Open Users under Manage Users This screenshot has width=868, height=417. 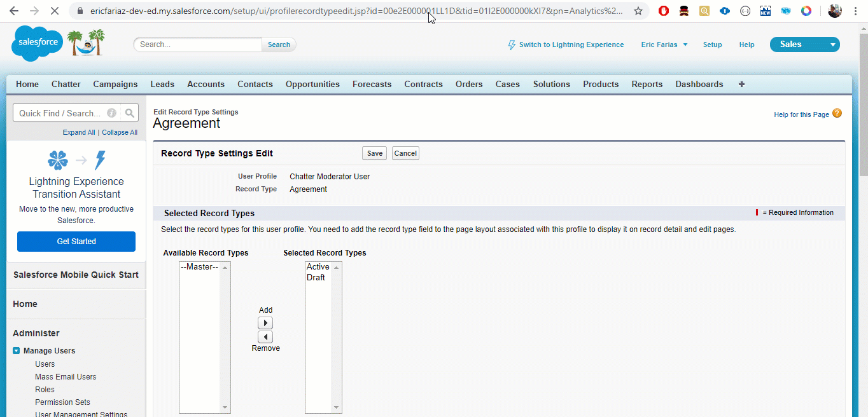pyautogui.click(x=45, y=364)
